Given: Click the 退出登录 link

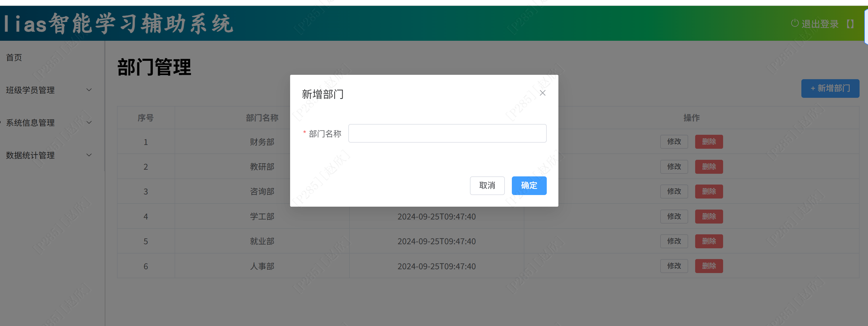Looking at the screenshot, I should click(820, 24).
